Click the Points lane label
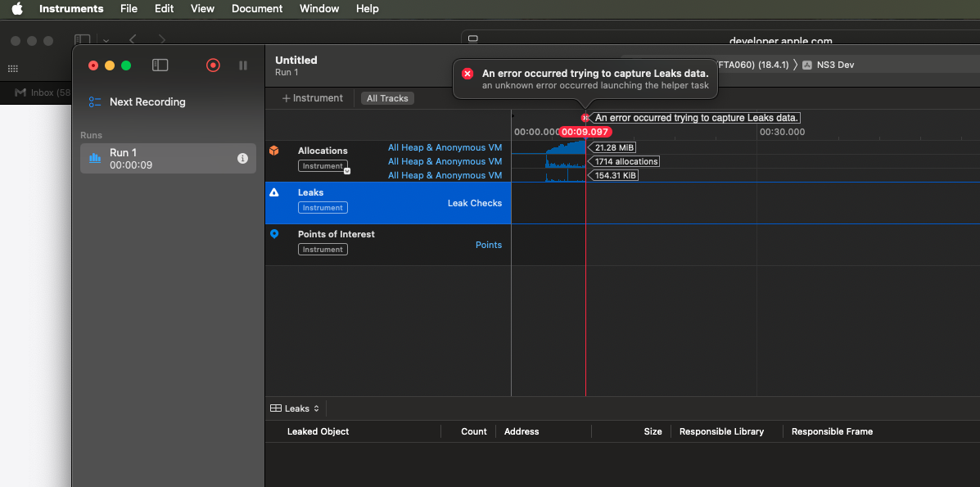The image size is (980, 487). 489,245
